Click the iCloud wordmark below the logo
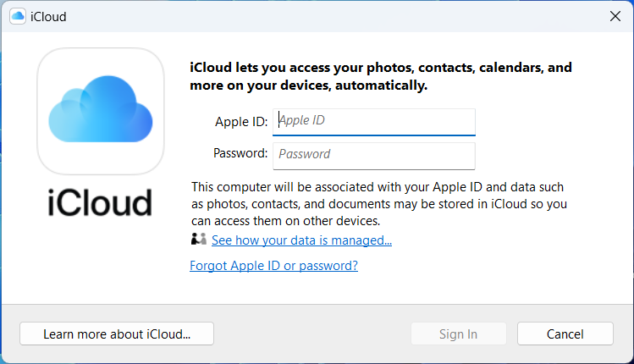This screenshot has height=364, width=634. (100, 202)
